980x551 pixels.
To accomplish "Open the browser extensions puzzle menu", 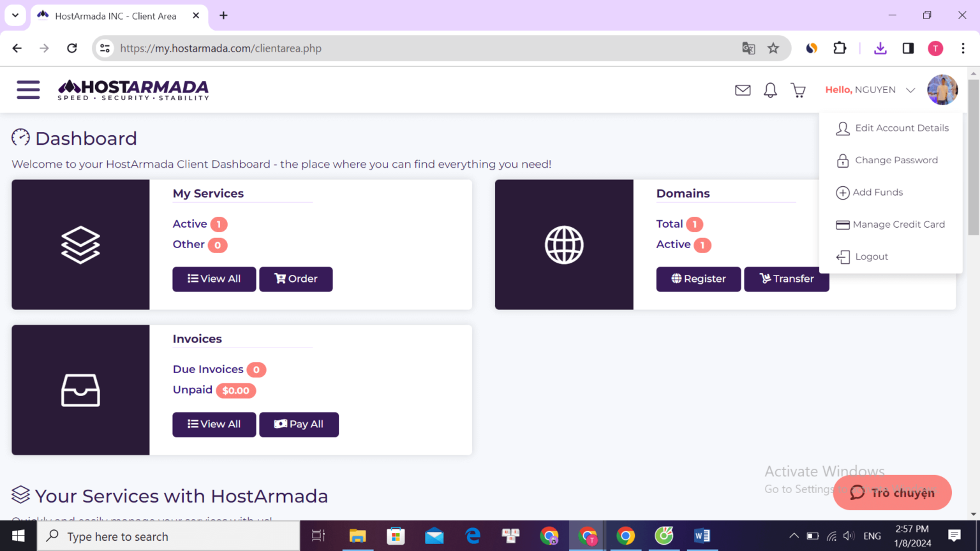I will [840, 48].
